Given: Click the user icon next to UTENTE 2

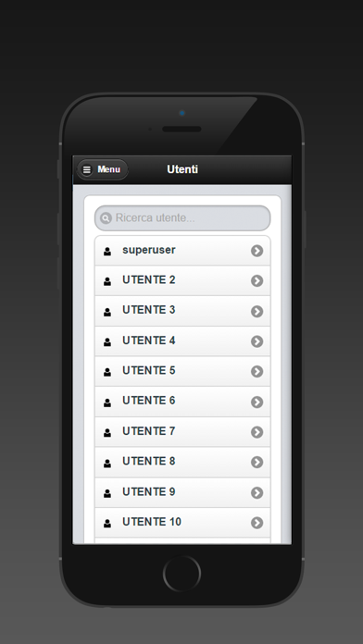Looking at the screenshot, I should coord(107,281).
